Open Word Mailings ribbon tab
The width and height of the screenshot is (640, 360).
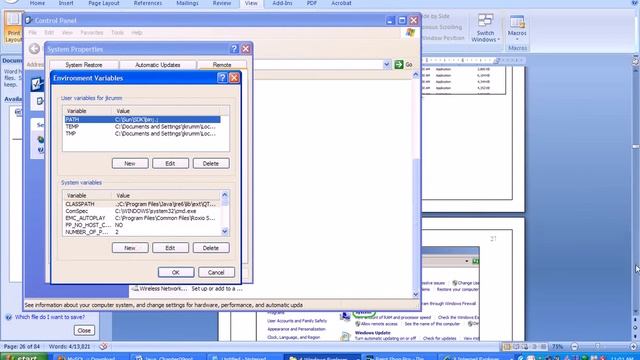pyautogui.click(x=187, y=3)
